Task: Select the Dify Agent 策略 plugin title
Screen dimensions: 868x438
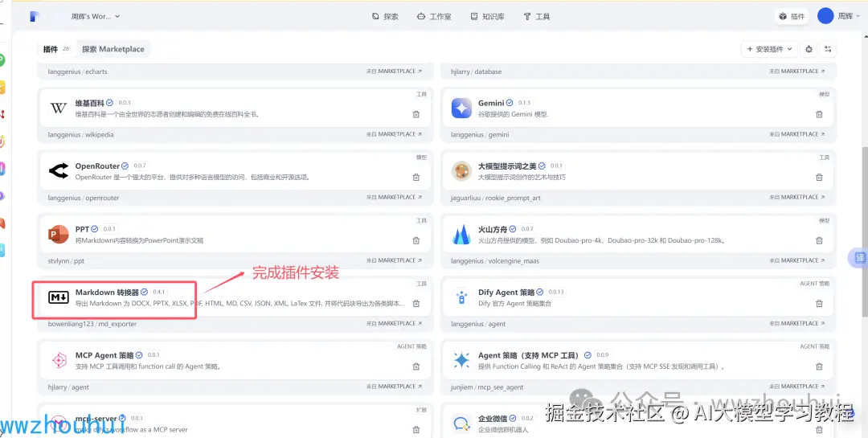Action: point(506,293)
